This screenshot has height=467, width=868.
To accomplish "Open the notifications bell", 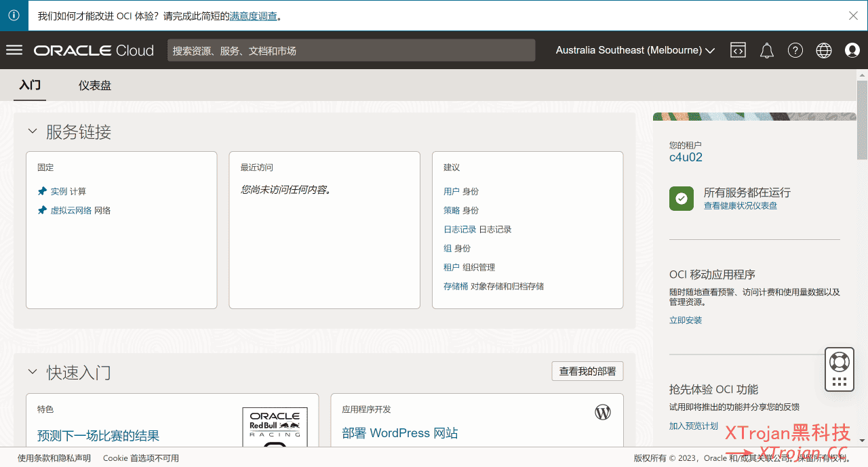I will (x=767, y=50).
